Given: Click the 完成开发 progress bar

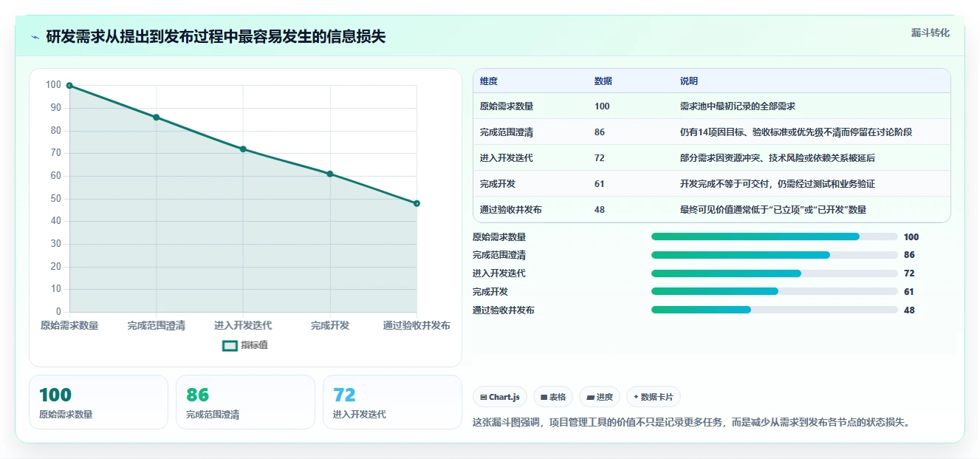Looking at the screenshot, I should [x=775, y=291].
